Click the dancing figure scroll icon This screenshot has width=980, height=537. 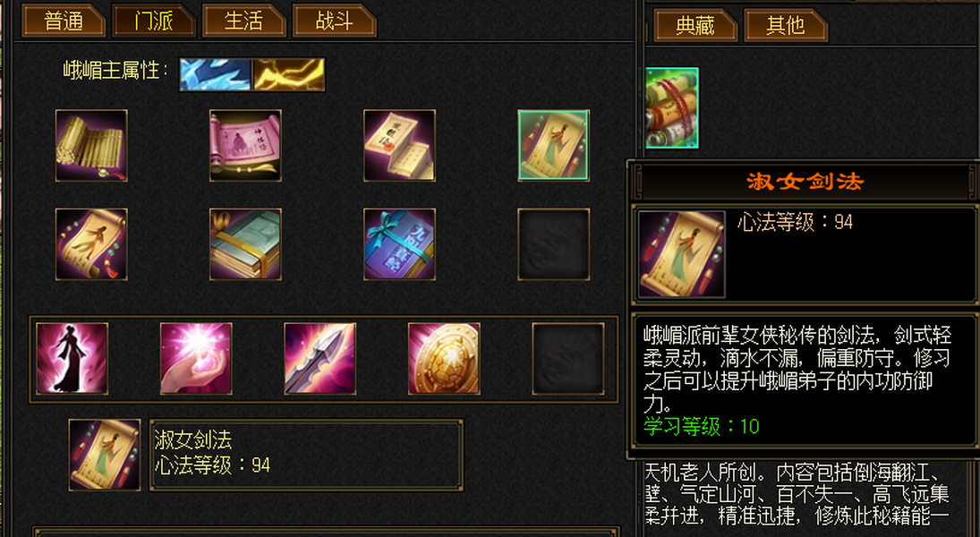click(x=91, y=244)
